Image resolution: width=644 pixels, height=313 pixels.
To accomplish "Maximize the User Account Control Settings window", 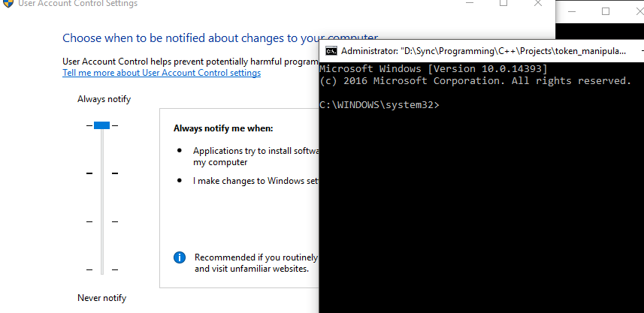I will (x=503, y=3).
